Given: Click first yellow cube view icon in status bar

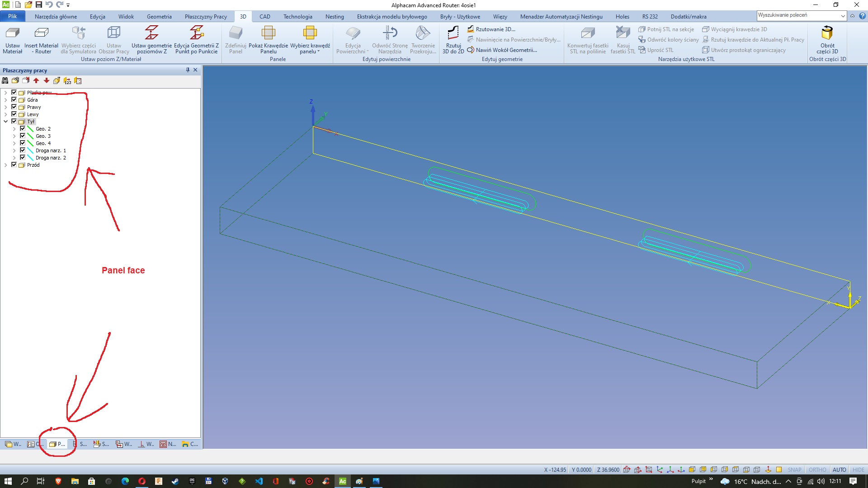Looking at the screenshot, I should coord(692,469).
